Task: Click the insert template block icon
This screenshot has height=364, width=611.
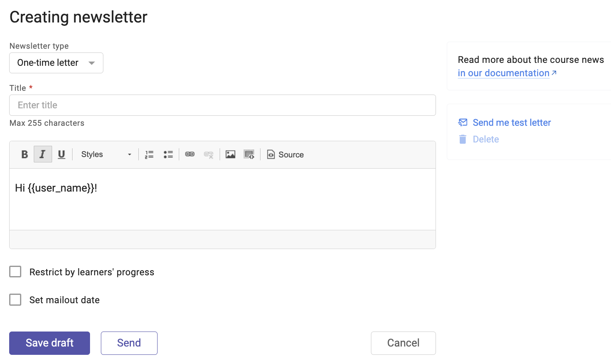Action: (x=249, y=155)
